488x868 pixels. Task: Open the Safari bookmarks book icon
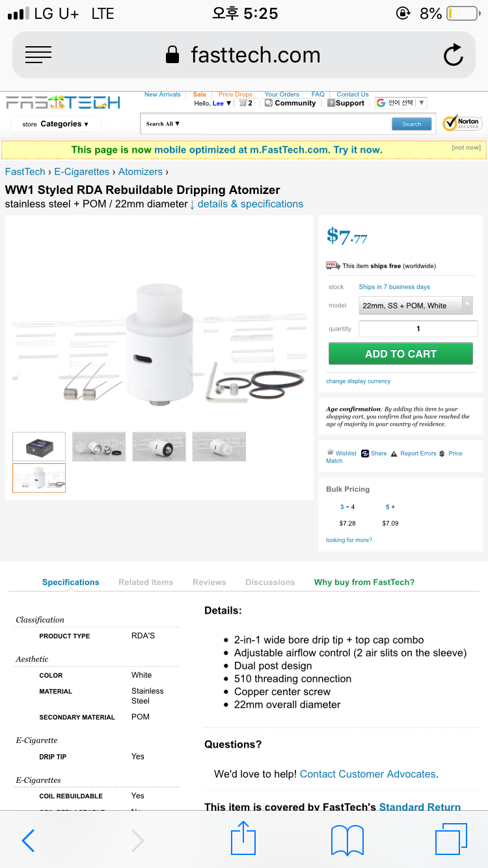347,840
